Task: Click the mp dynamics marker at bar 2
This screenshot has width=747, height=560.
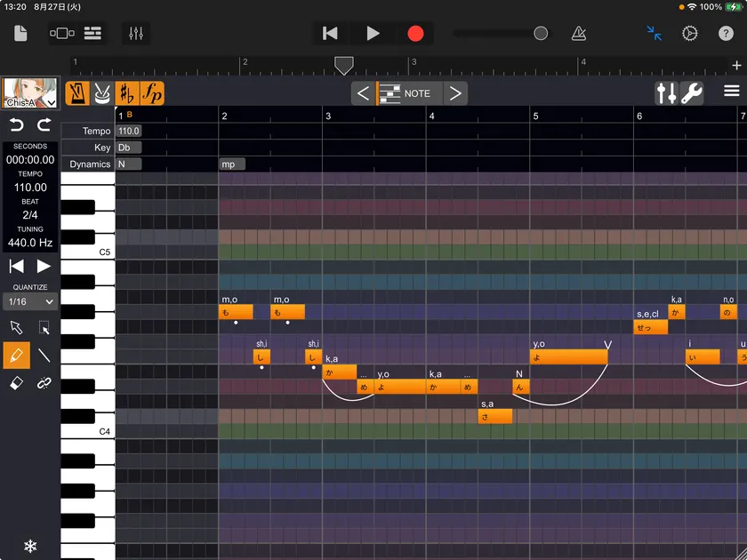Action: (x=231, y=164)
